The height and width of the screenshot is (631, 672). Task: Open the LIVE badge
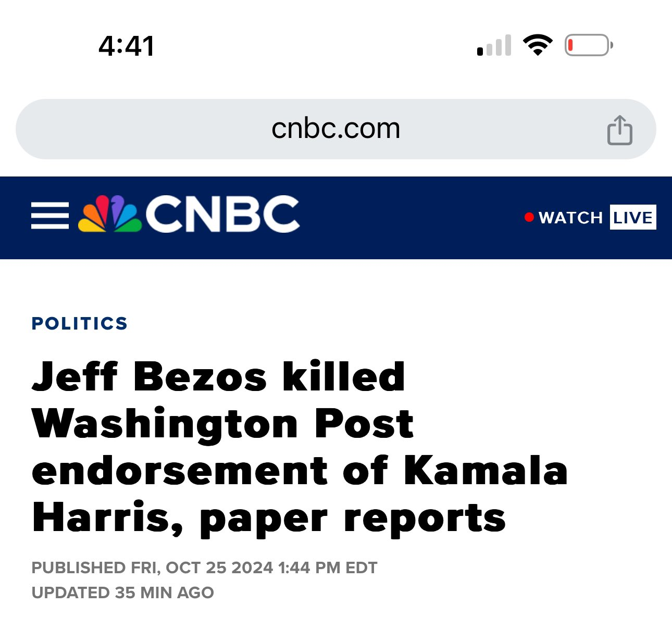coord(633,217)
